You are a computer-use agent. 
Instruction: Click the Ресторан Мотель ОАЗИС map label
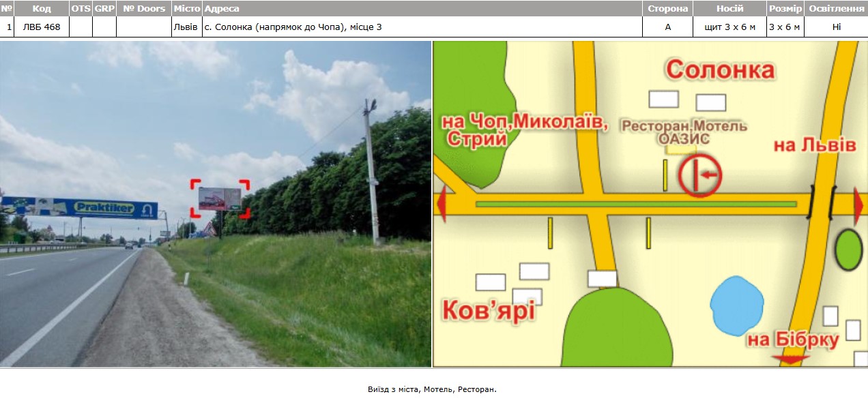coord(683,132)
